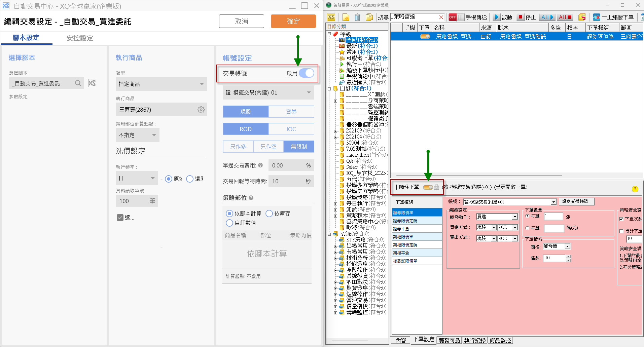Viewport: 644px width, 347px height.
Task: Open the 執行紀錄 tab
Action: (x=474, y=340)
